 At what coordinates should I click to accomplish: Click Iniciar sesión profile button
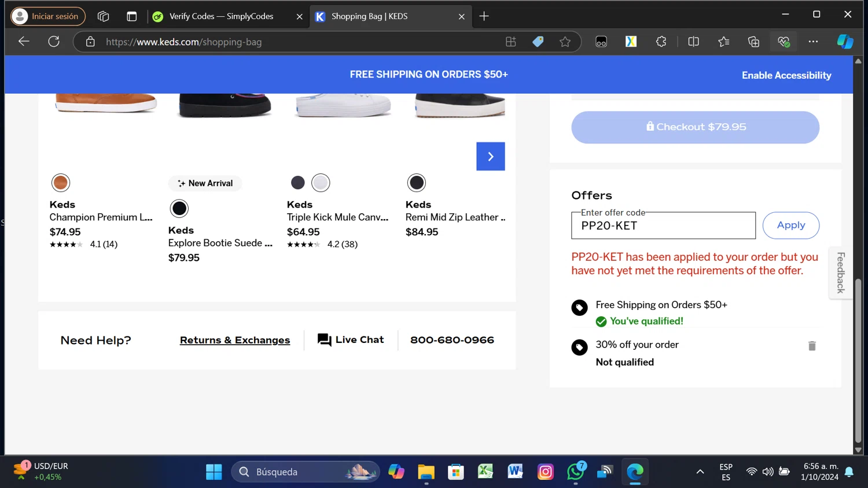point(48,16)
